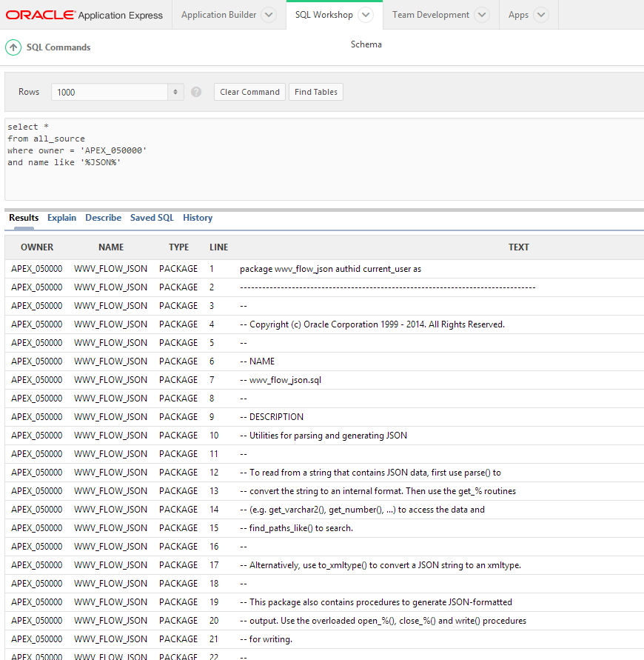Click line number 10 cell
644x660 pixels.
click(x=214, y=436)
